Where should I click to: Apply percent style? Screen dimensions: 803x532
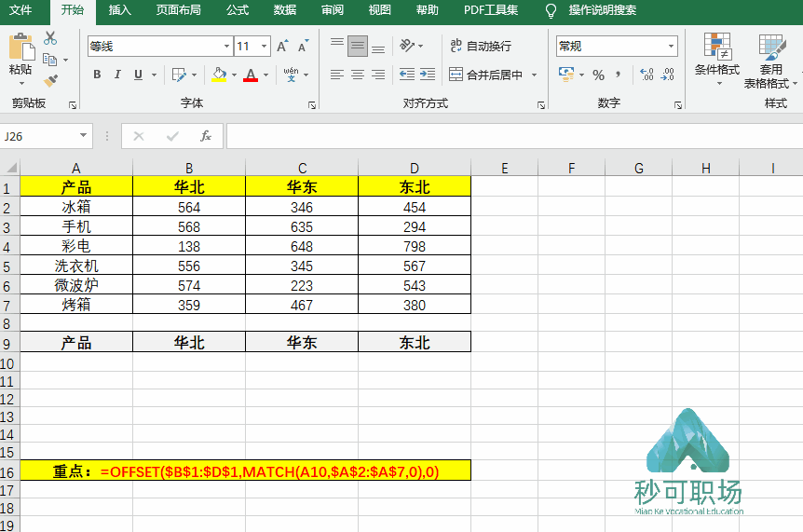pos(598,75)
